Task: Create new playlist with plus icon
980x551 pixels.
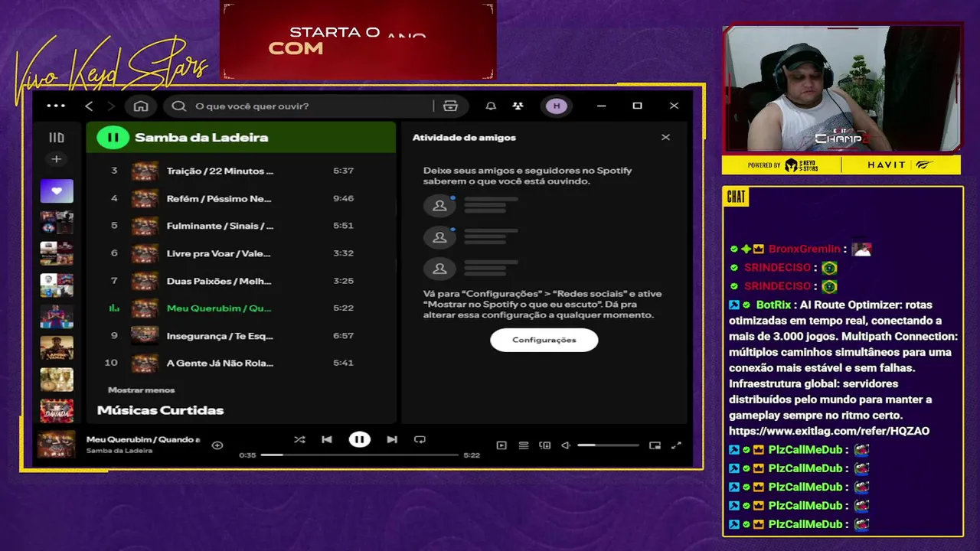Action: pyautogui.click(x=56, y=159)
